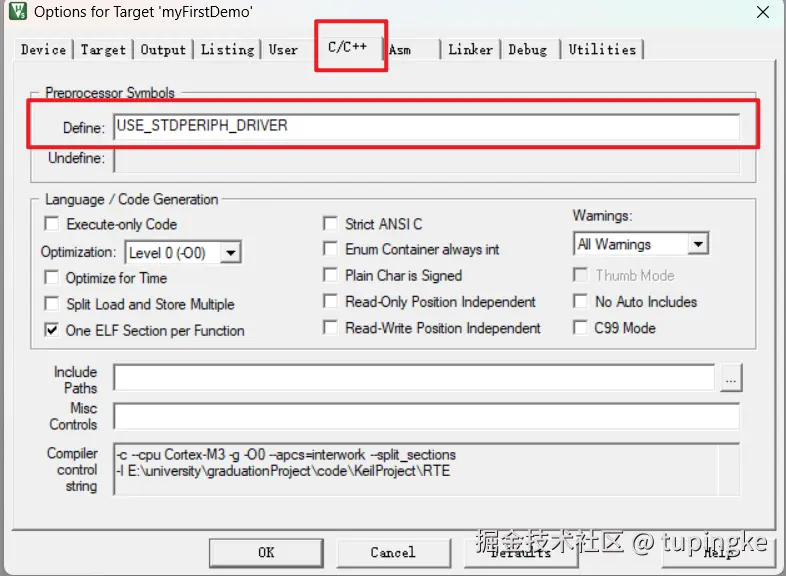Switch to the Device tab
The height and width of the screenshot is (576, 786).
(44, 50)
